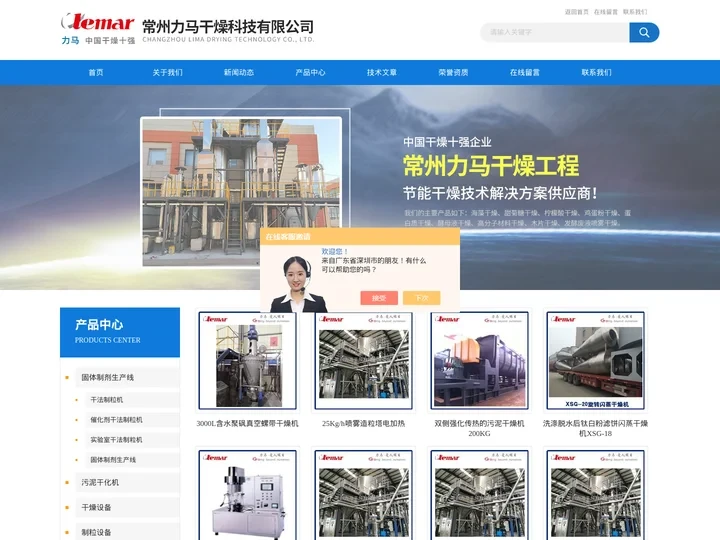Viewport: 720px width, 540px height.
Task: Open the 技术文章 nav menu item
Action: click(382, 72)
